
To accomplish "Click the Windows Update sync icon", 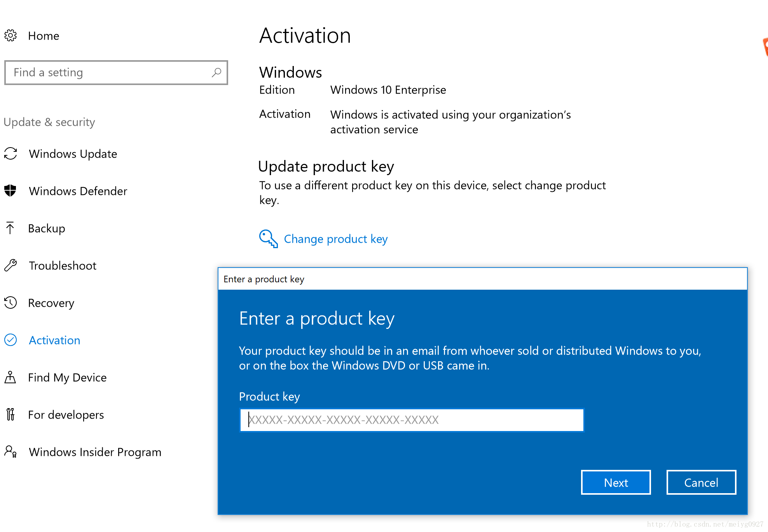I will (x=10, y=153).
